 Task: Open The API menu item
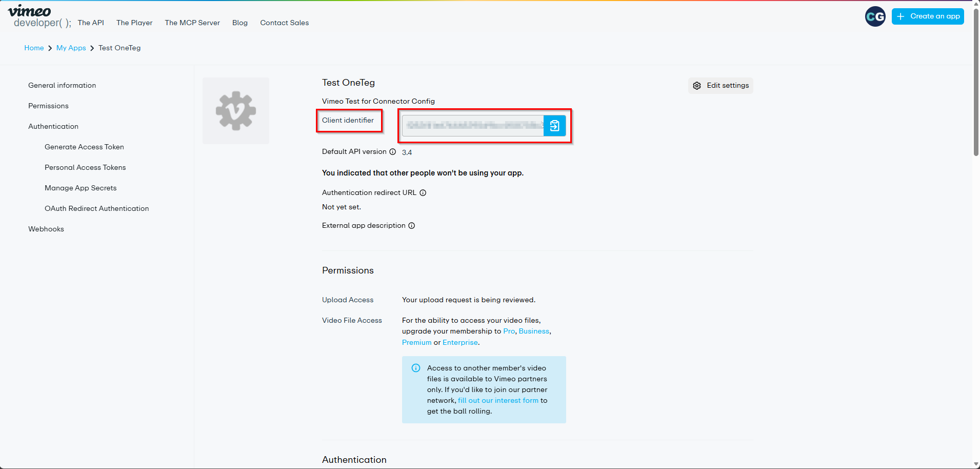coord(91,23)
